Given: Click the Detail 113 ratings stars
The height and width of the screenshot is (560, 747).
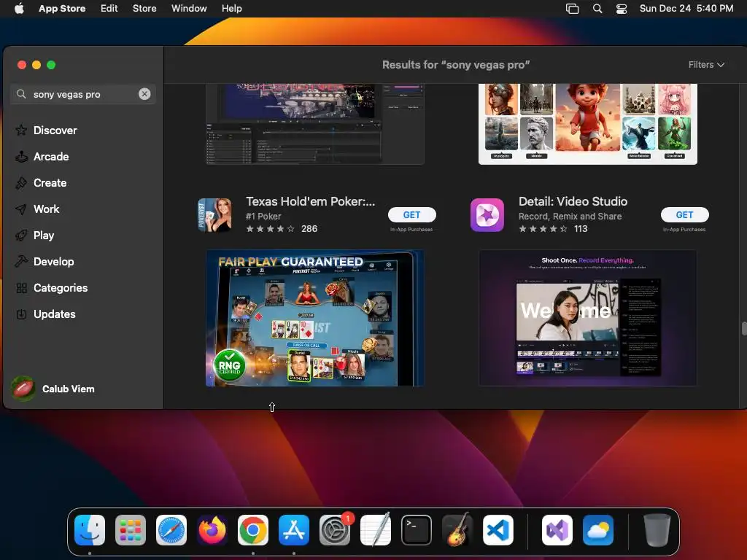Looking at the screenshot, I should coord(543,229).
